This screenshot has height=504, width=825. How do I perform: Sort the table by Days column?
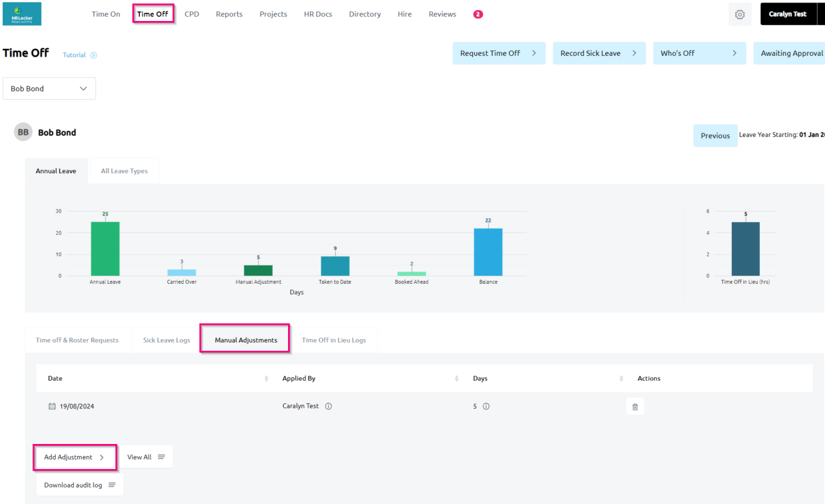(621, 379)
